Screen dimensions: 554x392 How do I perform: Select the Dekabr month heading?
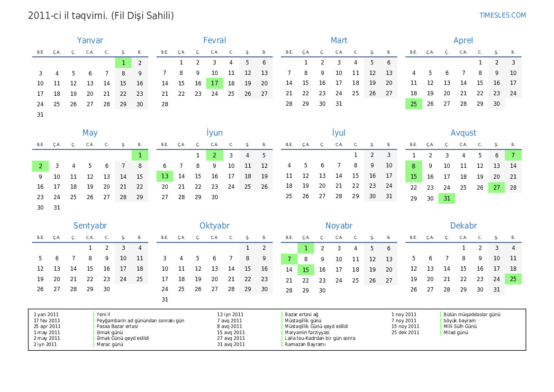coord(463,226)
